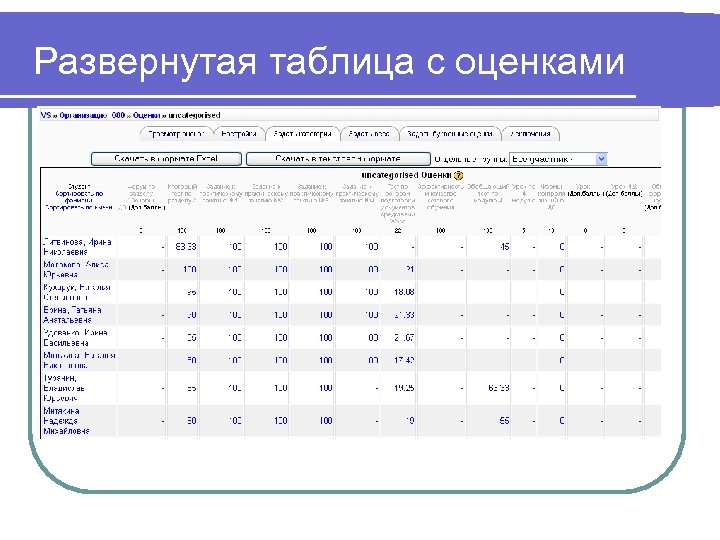Open the Организацио... breadcrumb link
The height and width of the screenshot is (540, 720).
pos(92,115)
